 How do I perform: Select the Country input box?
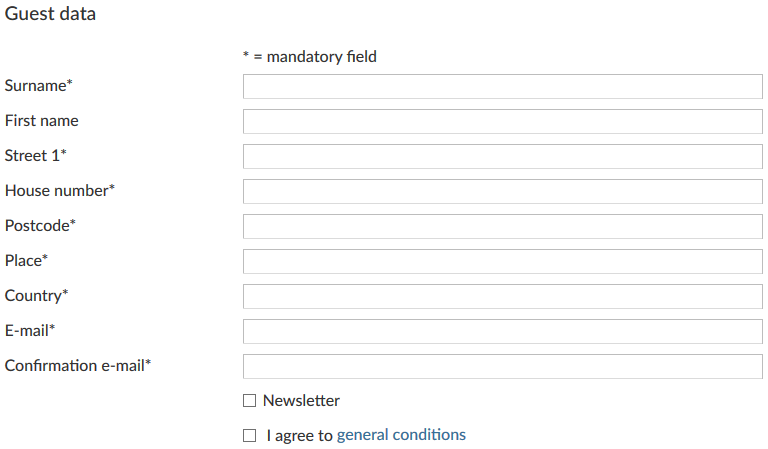pyautogui.click(x=502, y=296)
